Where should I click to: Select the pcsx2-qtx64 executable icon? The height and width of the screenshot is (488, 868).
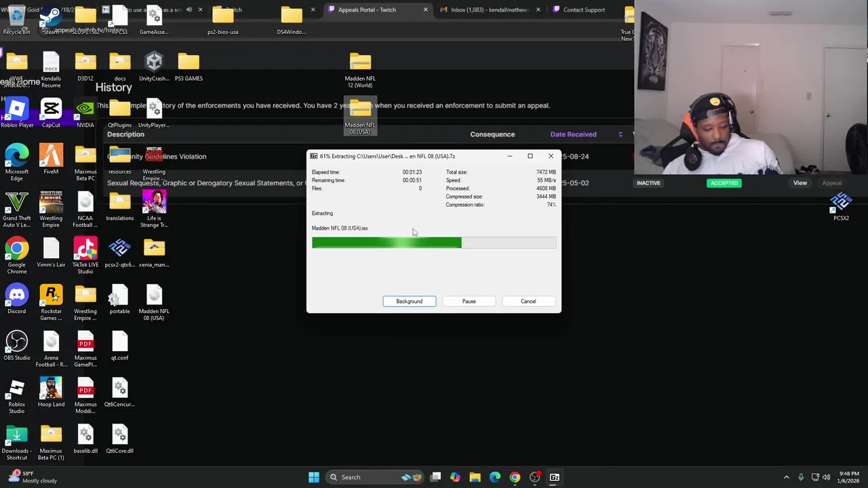[x=119, y=253]
